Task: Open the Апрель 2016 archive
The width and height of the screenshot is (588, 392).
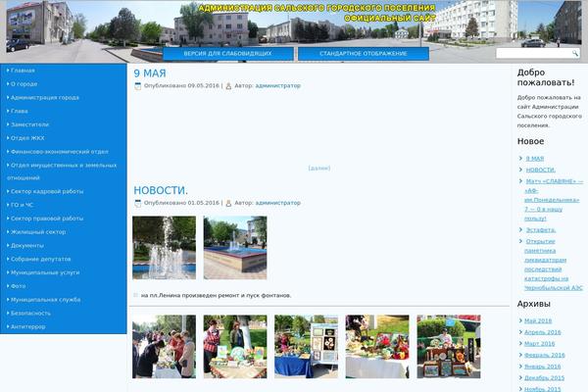Action: pos(543,332)
